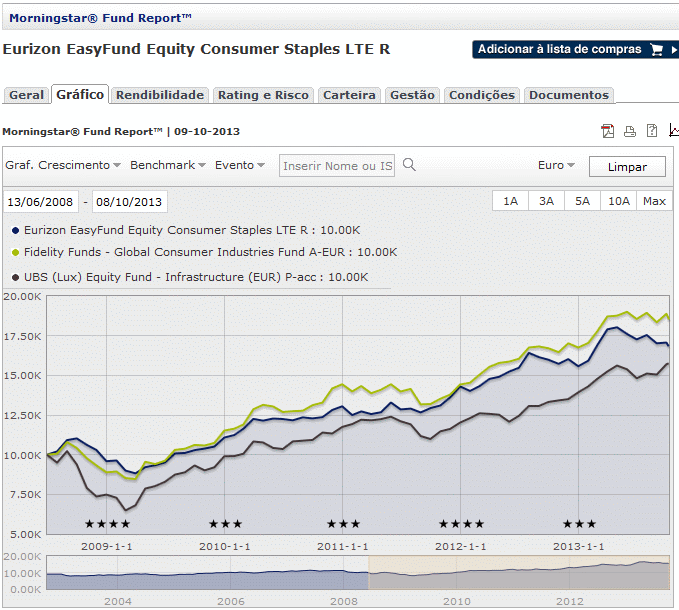This screenshot has height=610, width=679.
Task: Open the Euro currency dropdown
Action: (x=556, y=165)
